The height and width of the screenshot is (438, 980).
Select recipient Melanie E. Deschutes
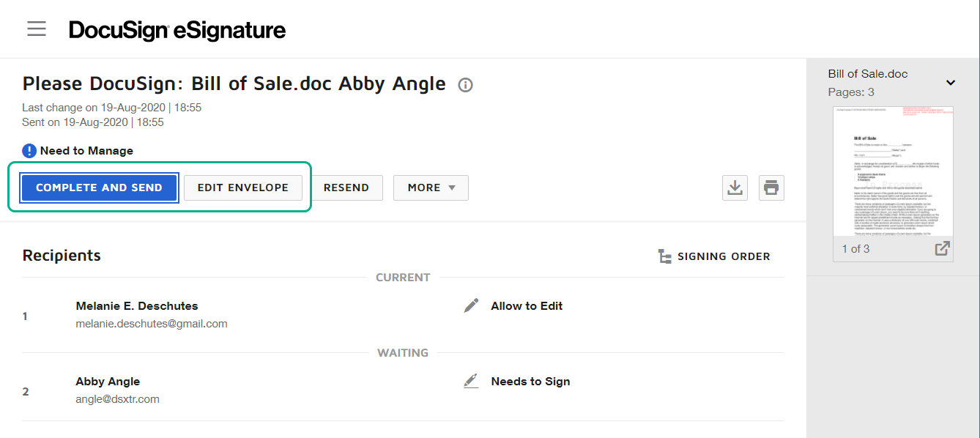[x=137, y=306]
